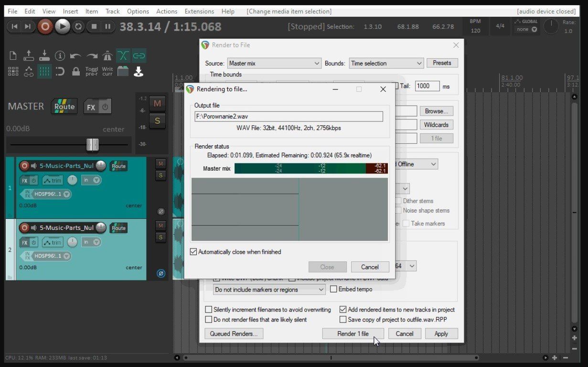
Task: Mute the MASTER track
Action: 157,103
